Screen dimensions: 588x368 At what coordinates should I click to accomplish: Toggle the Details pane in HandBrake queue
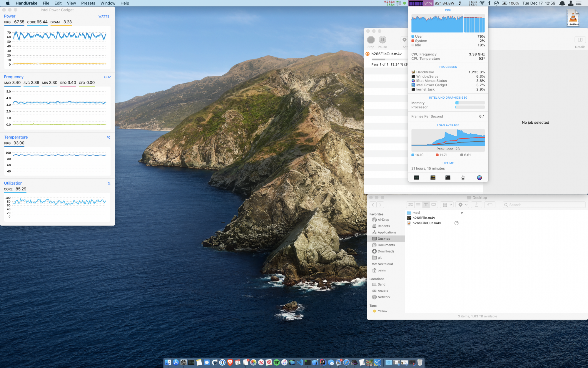coord(580,40)
